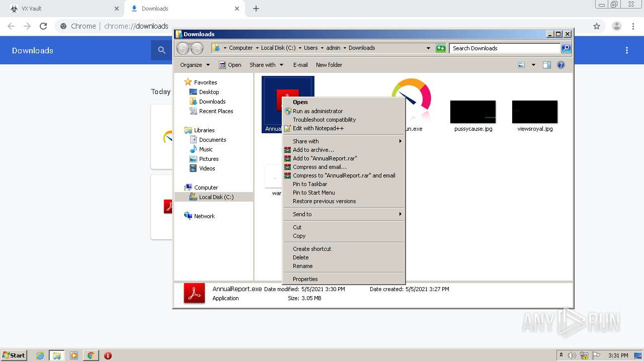Open Documents library
Screen dimensions: 644x362
click(208, 140)
